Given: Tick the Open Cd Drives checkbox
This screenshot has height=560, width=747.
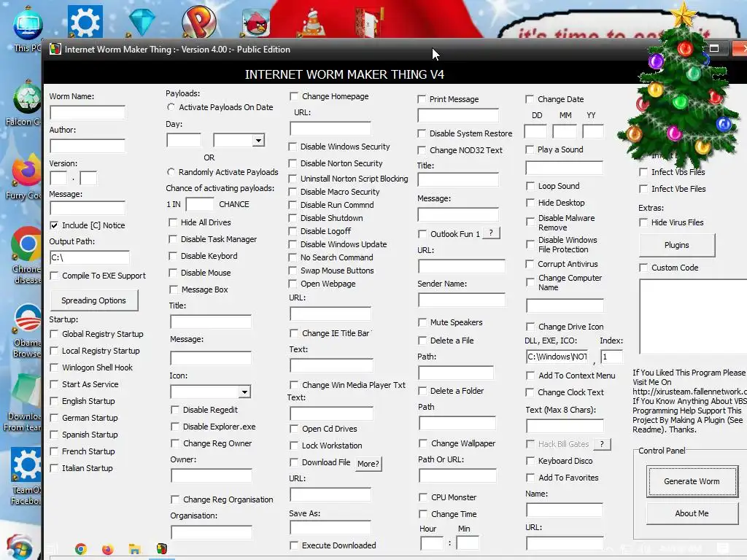Looking at the screenshot, I should point(294,429).
